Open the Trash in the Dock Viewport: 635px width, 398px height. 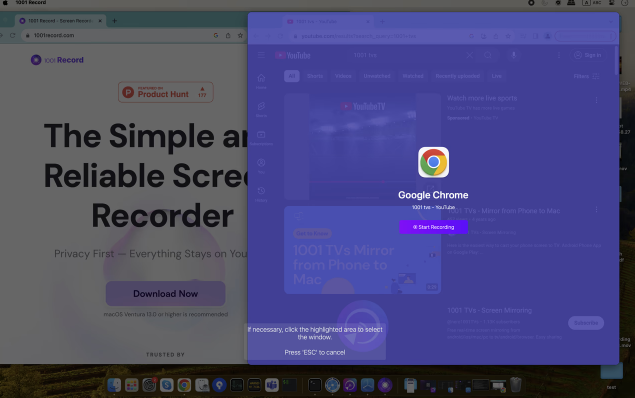[516, 385]
